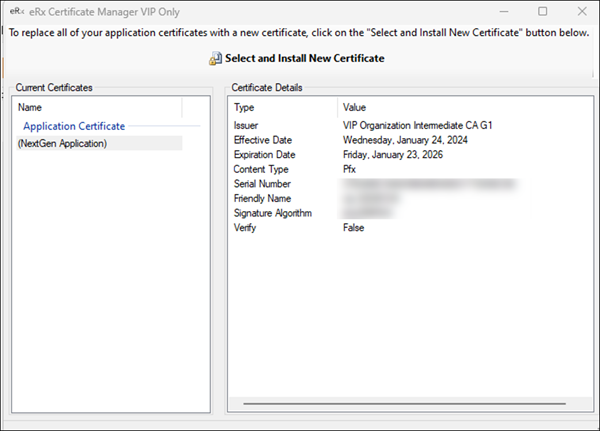Click the certificate icon beside Select and Install
Image resolution: width=600 pixels, height=431 pixels.
coord(215,59)
